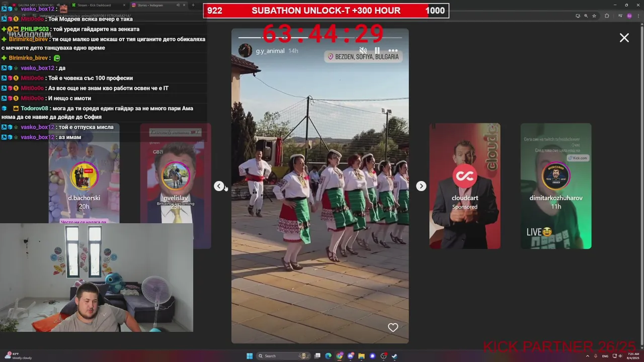Image resolution: width=644 pixels, height=362 pixels.
Task: Open the Bezden, Sofiya, Bulgaria location tag
Action: point(363,57)
